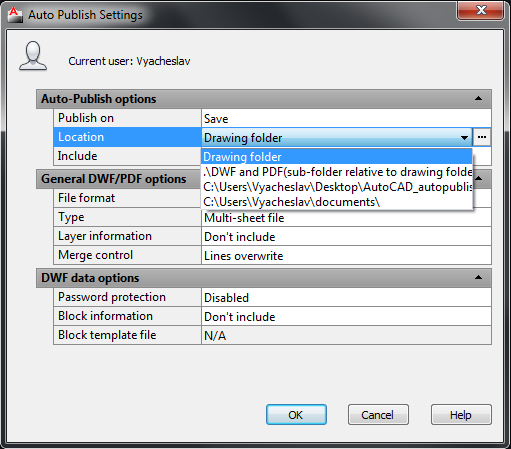Pick the Desktop AutoCAD_autopublish path option
Screen dimensions: 511x449
[337, 187]
